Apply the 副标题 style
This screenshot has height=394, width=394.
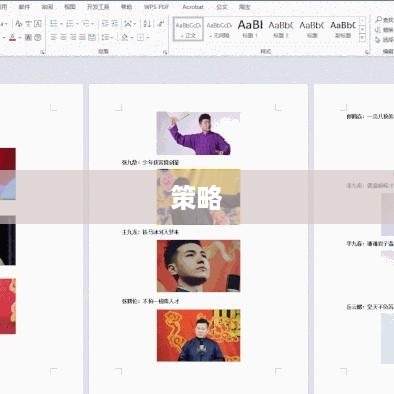343,29
